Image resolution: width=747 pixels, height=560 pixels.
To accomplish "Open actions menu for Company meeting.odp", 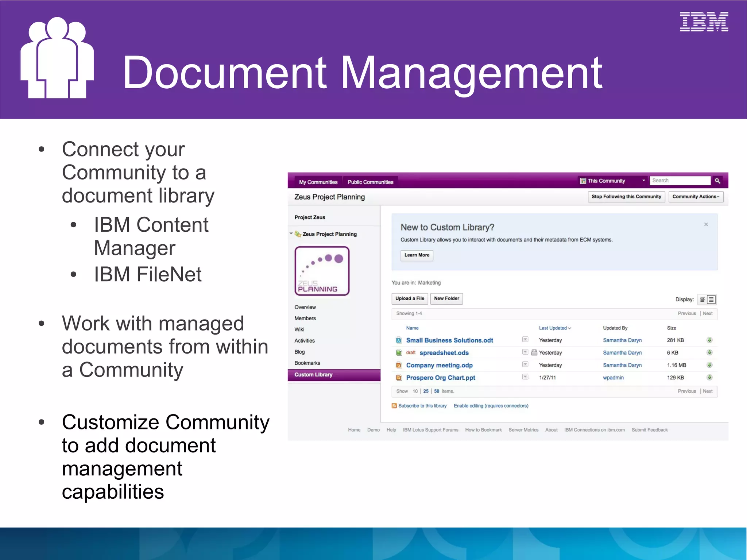I will 525,364.
